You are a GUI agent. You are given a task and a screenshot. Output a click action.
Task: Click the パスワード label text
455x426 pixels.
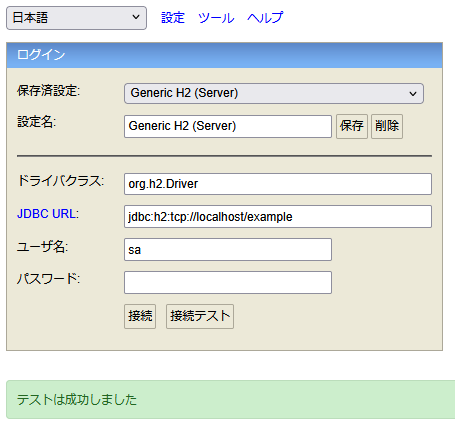point(48,279)
